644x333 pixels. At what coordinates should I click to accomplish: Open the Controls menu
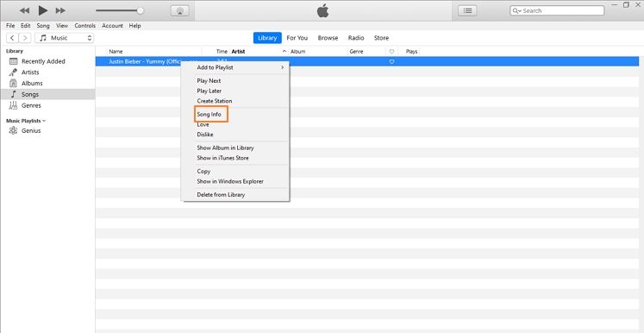(x=85, y=26)
